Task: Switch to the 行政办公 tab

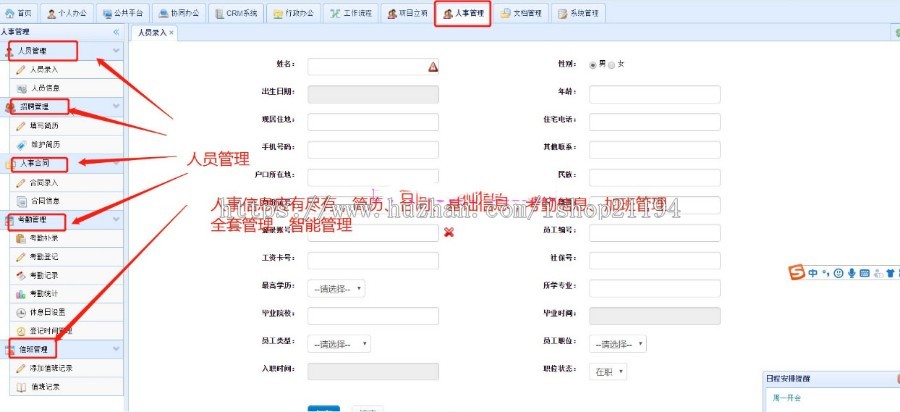Action: click(x=293, y=13)
